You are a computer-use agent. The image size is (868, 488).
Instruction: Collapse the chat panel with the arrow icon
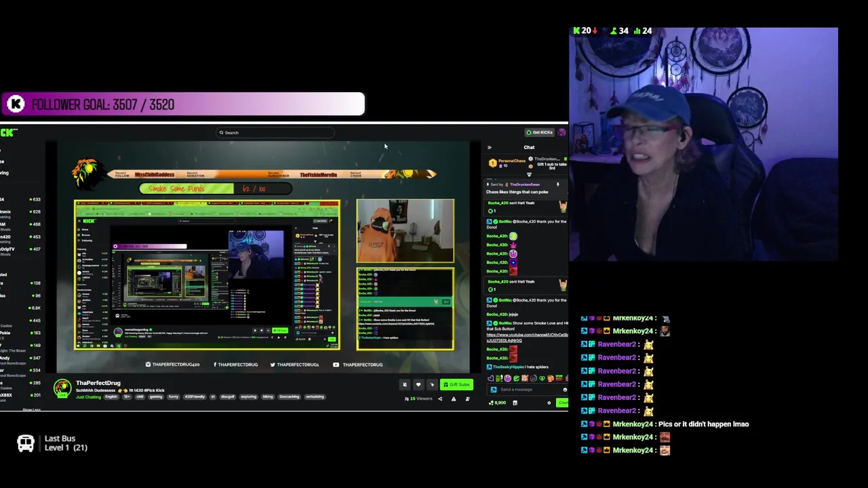tap(490, 147)
